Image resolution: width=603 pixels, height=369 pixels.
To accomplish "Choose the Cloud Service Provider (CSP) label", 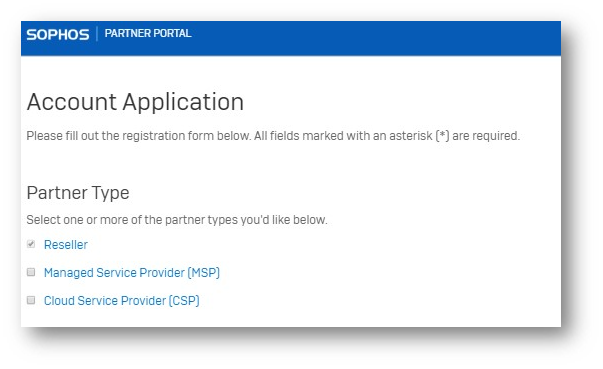I will coord(122,301).
